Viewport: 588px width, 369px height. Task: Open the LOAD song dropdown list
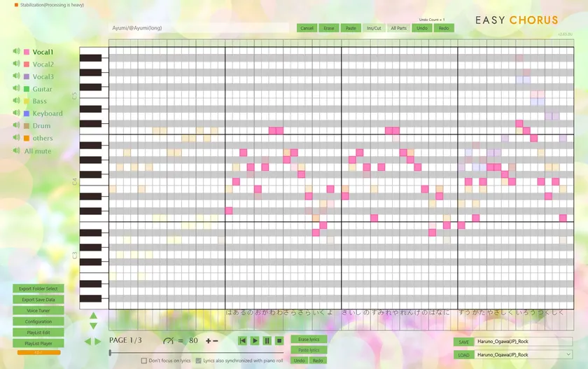pos(567,354)
